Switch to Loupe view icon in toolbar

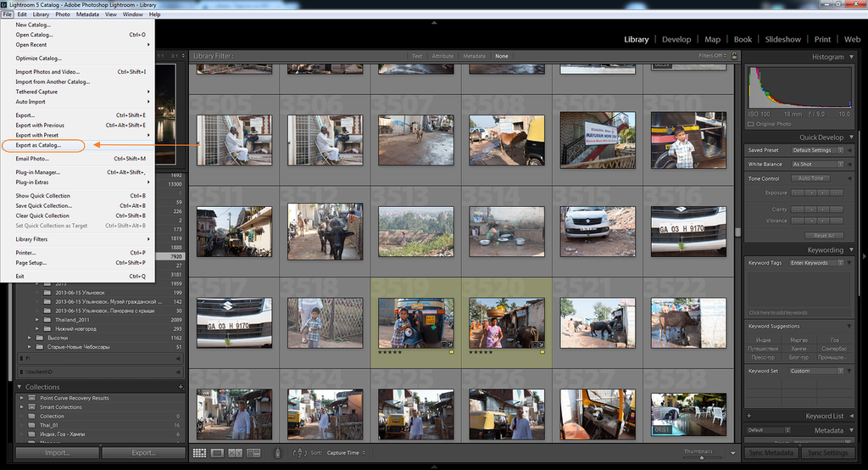[217, 453]
